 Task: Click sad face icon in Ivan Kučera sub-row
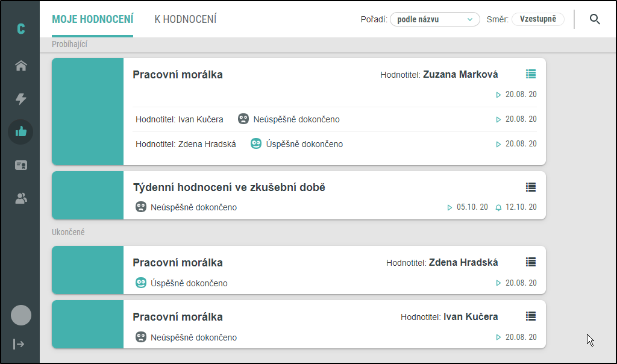tap(243, 119)
